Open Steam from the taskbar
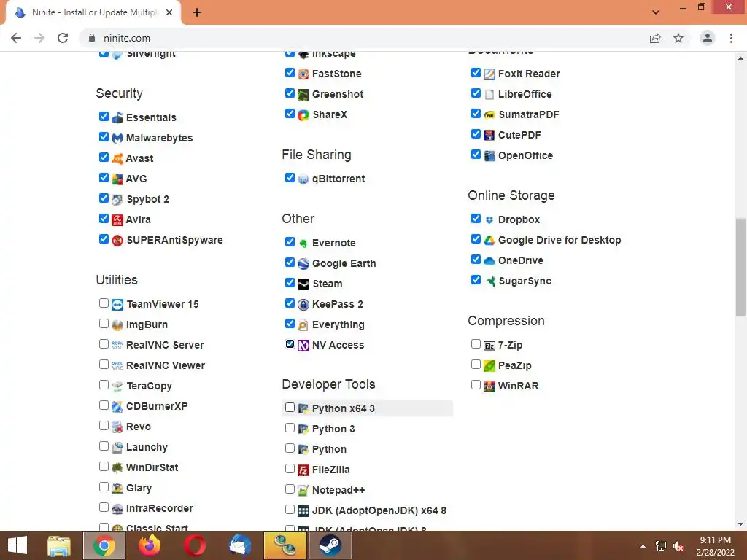Viewport: 747px width, 560px height. click(x=330, y=545)
